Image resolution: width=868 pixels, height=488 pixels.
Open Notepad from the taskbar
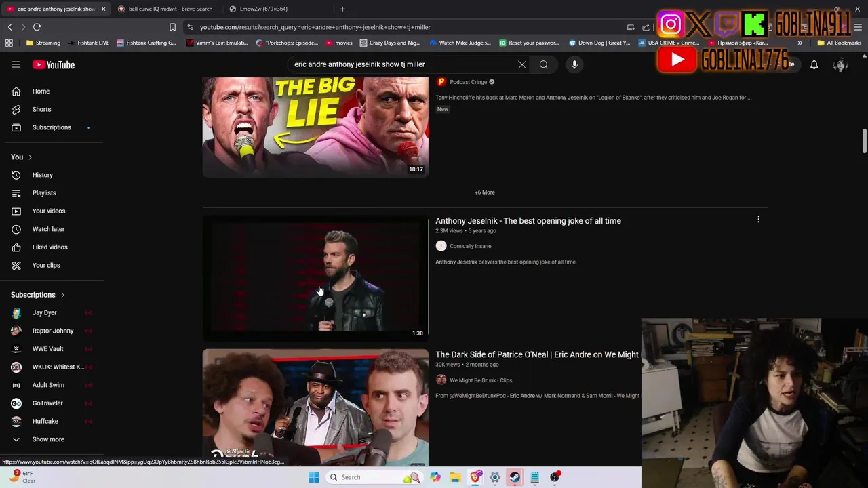[534, 477]
